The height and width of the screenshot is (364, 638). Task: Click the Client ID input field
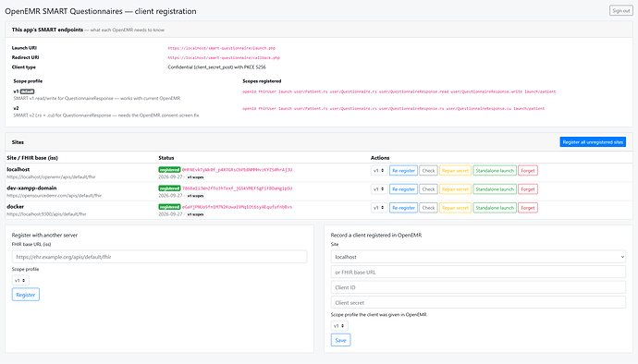tap(478, 287)
